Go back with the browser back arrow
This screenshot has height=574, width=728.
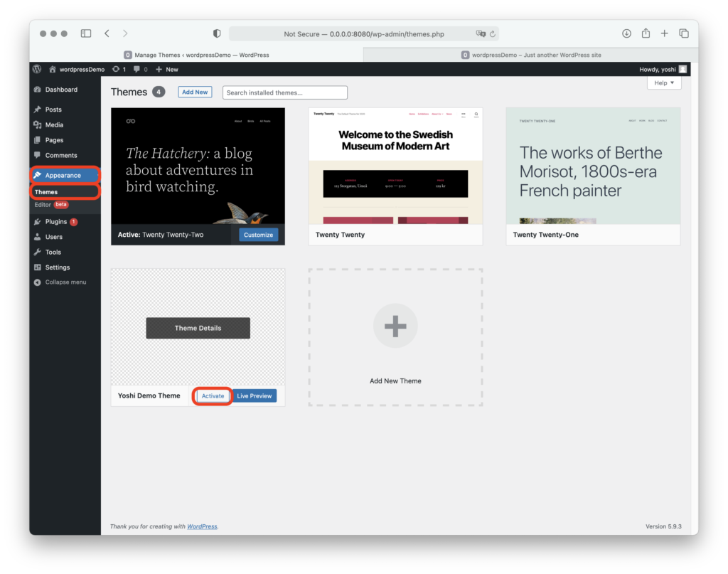point(107,33)
